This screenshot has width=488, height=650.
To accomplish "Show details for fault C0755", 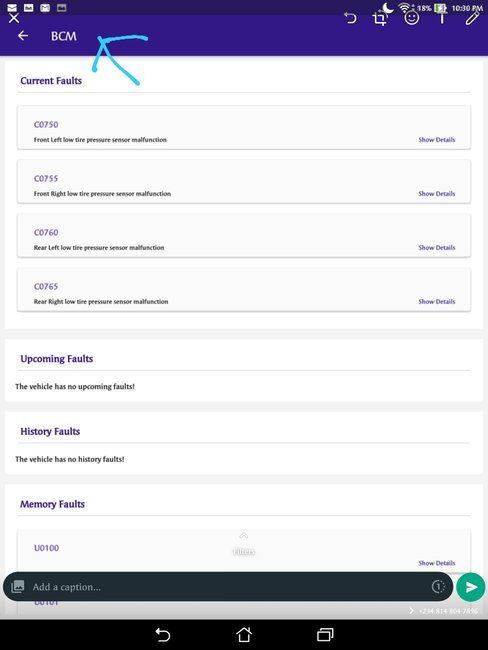I will point(437,194).
